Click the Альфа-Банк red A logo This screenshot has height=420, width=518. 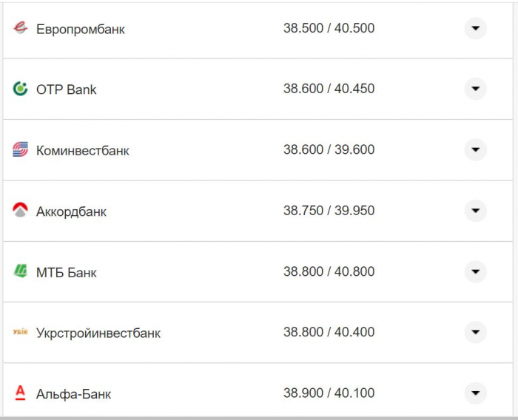[x=20, y=393]
